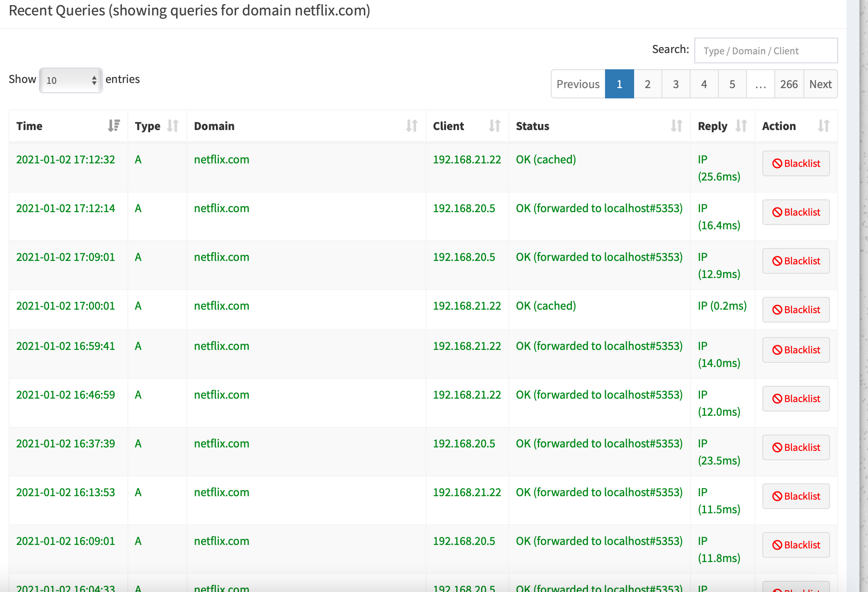Go to page 3 of queries
868x592 pixels.
click(x=676, y=84)
